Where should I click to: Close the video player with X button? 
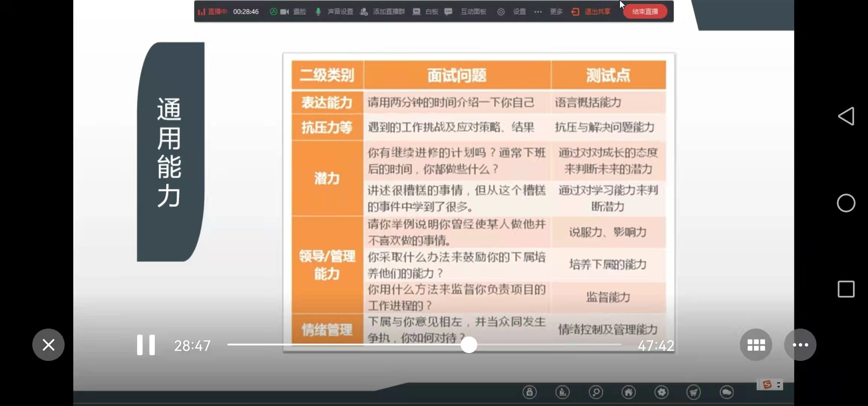pyautogui.click(x=48, y=345)
